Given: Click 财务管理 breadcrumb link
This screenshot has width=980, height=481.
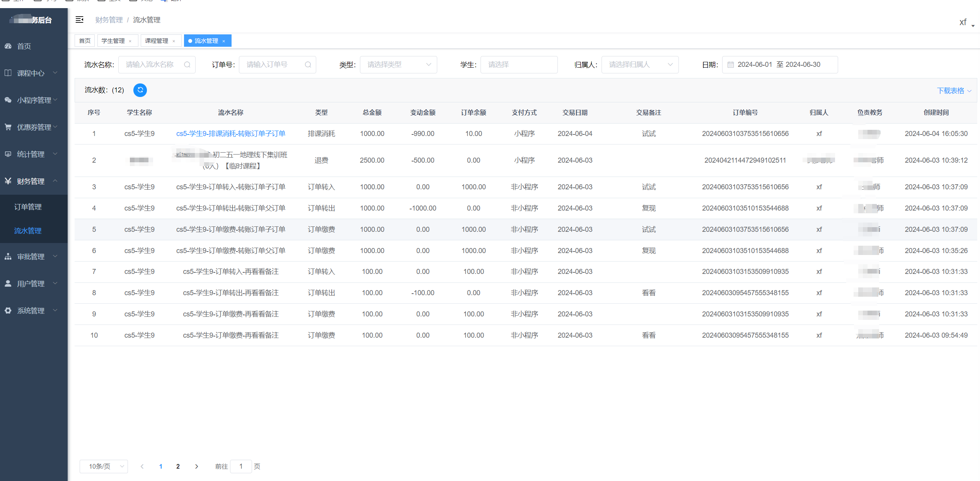Looking at the screenshot, I should tap(109, 20).
